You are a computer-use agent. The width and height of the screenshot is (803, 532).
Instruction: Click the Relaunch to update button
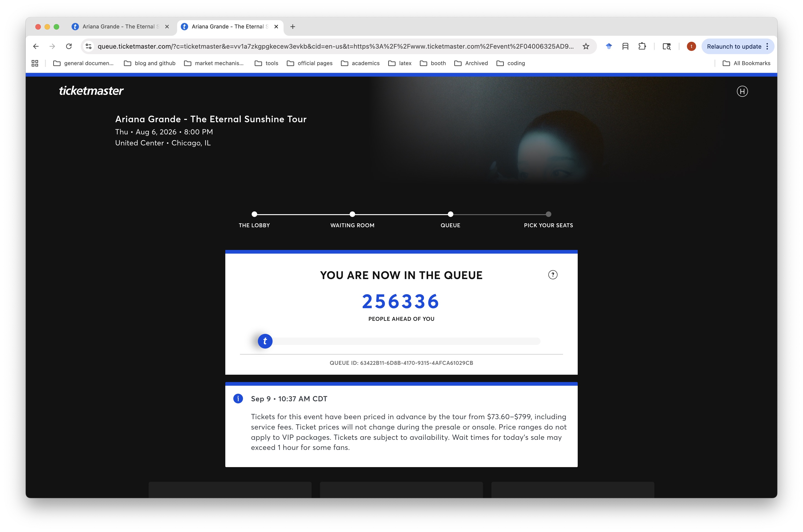point(734,47)
